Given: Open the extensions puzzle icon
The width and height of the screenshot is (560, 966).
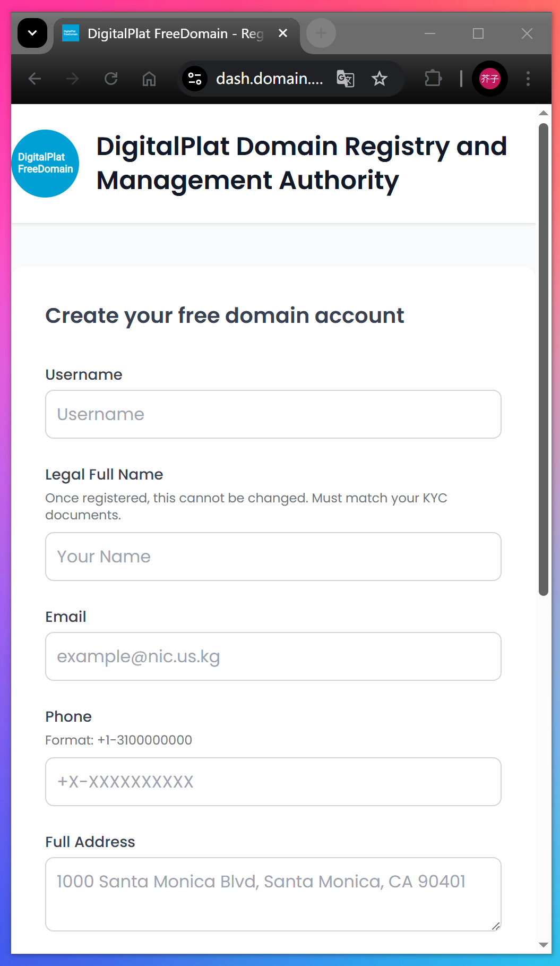Looking at the screenshot, I should pyautogui.click(x=433, y=79).
